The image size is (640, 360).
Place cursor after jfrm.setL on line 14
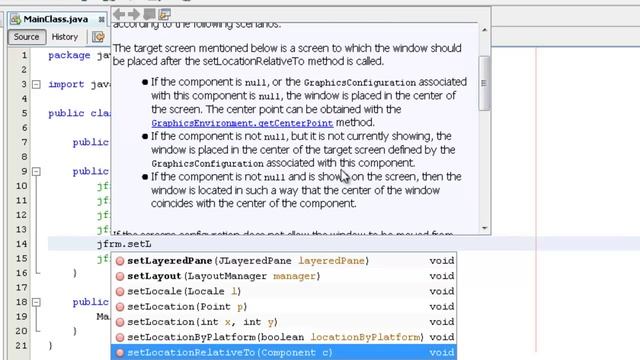tap(152, 244)
